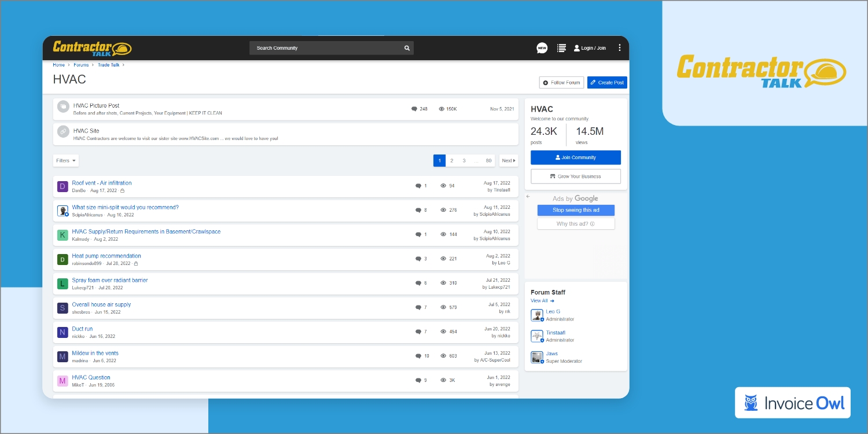868x434 pixels.
Task: Click the ContractorTalk logo in header
Action: (93, 48)
